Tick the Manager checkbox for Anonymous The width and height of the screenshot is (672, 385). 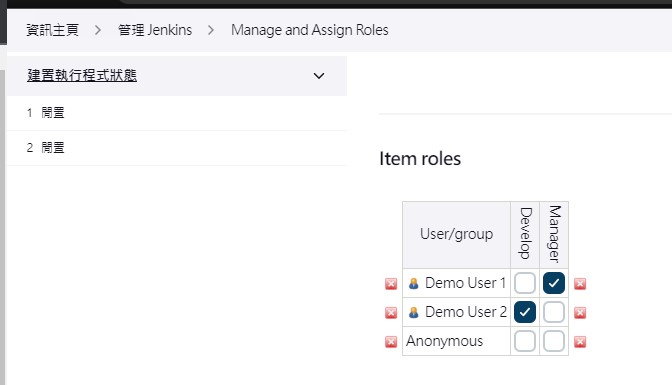(554, 341)
